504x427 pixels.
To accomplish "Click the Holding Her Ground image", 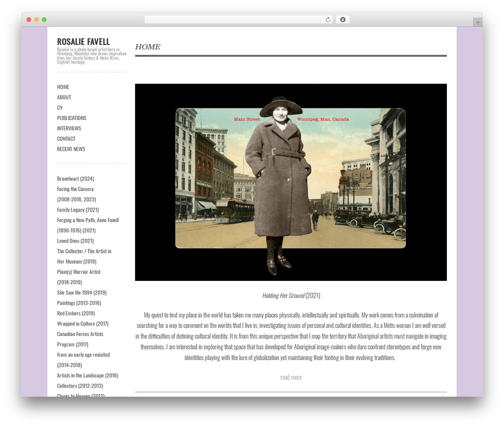I will [291, 182].
